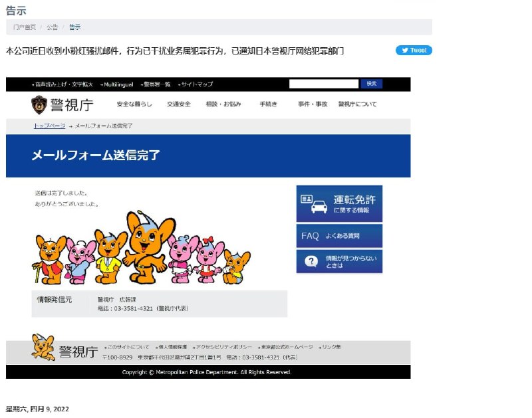532x418 pixels.
Task: Open the 安全な暮らし menu item
Action: coord(134,104)
